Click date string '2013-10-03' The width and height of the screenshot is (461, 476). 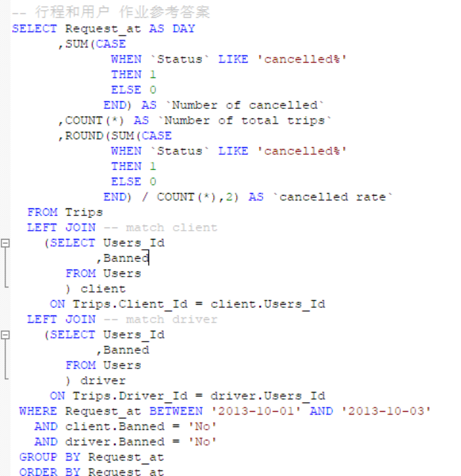tap(386, 411)
